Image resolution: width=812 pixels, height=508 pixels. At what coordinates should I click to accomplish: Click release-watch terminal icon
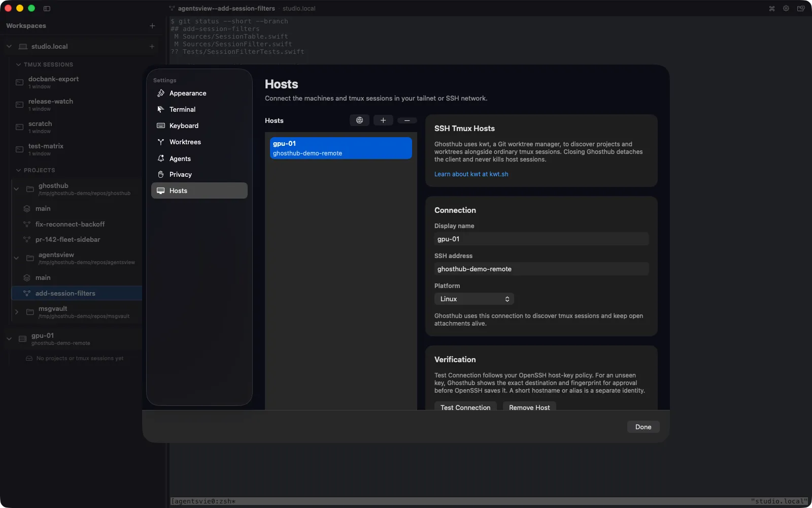point(19,105)
